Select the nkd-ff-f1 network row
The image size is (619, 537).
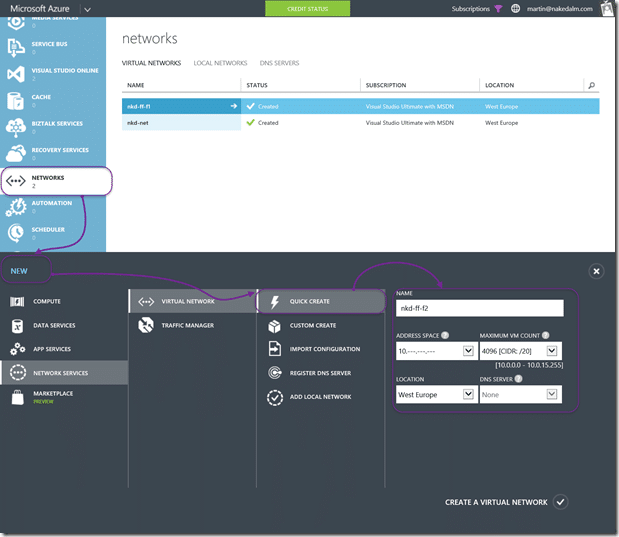pos(360,106)
